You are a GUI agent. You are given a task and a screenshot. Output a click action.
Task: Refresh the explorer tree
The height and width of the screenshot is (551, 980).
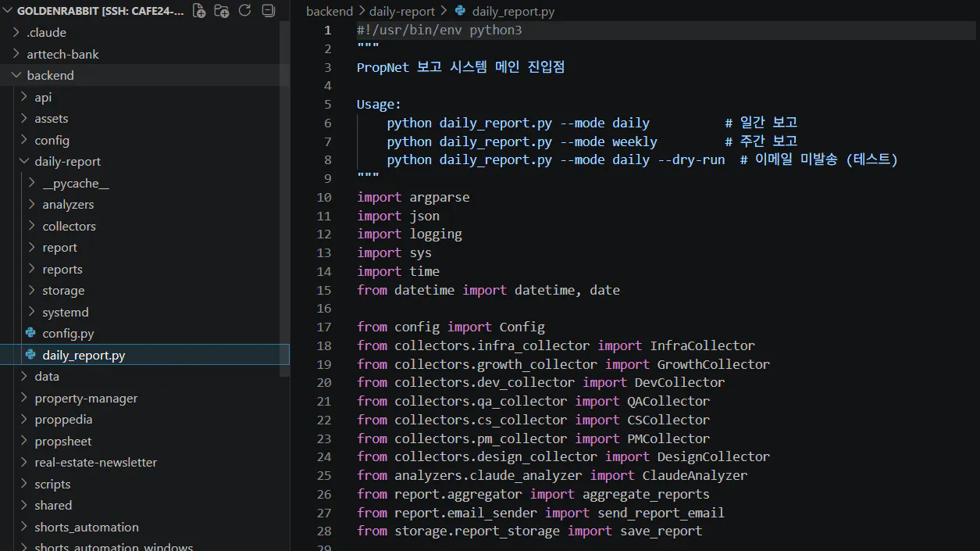click(x=244, y=11)
